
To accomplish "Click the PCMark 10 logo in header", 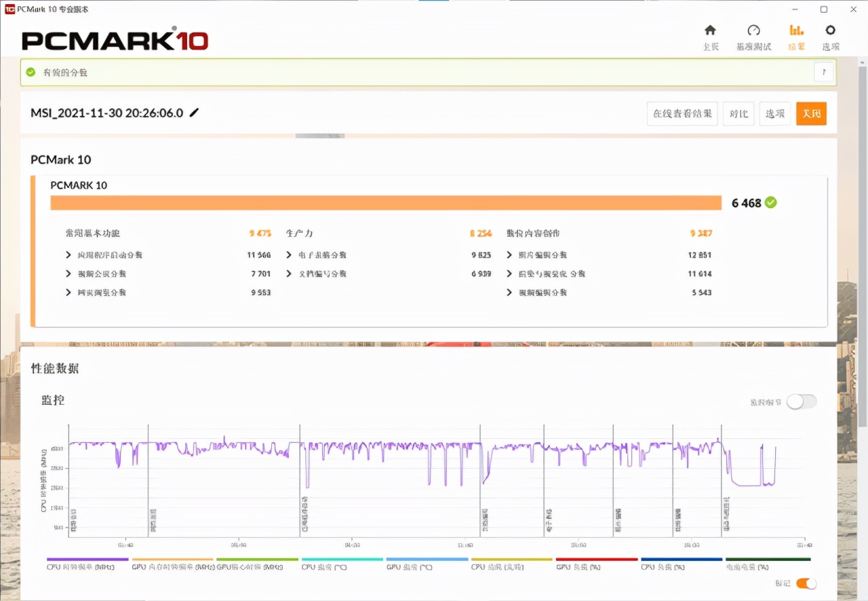I will point(115,39).
